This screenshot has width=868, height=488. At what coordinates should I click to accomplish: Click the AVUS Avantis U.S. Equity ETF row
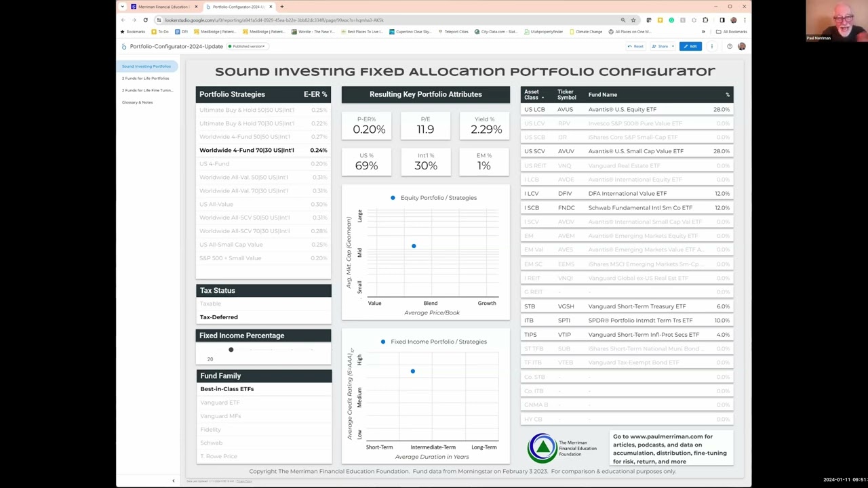(x=627, y=109)
